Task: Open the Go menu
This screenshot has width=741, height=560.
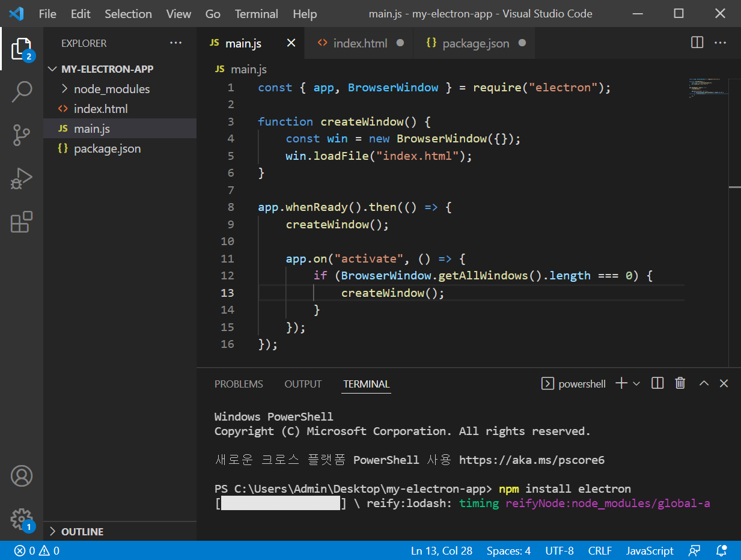Action: (x=213, y=13)
